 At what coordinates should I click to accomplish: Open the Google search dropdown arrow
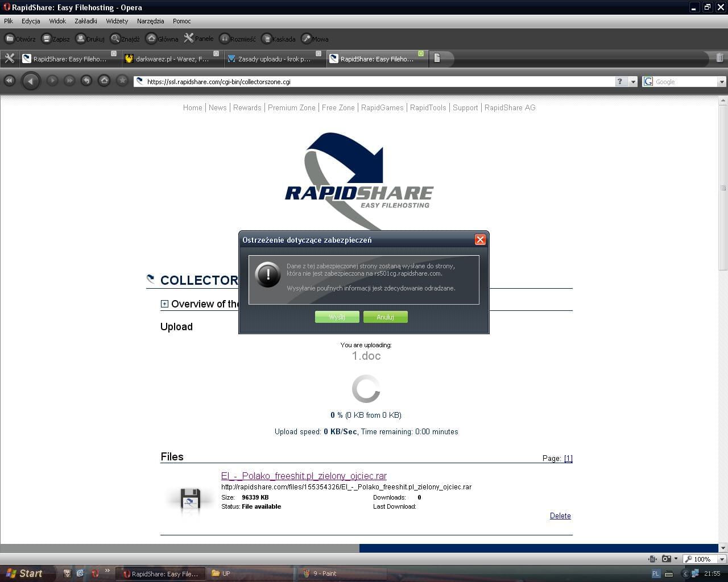722,81
